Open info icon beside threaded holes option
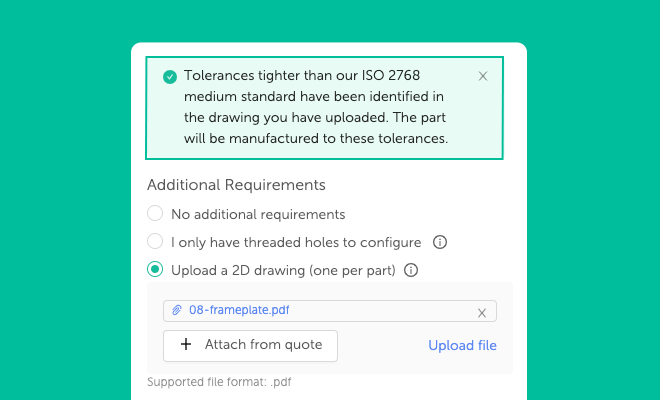Image resolution: width=660 pixels, height=400 pixels. pos(440,242)
